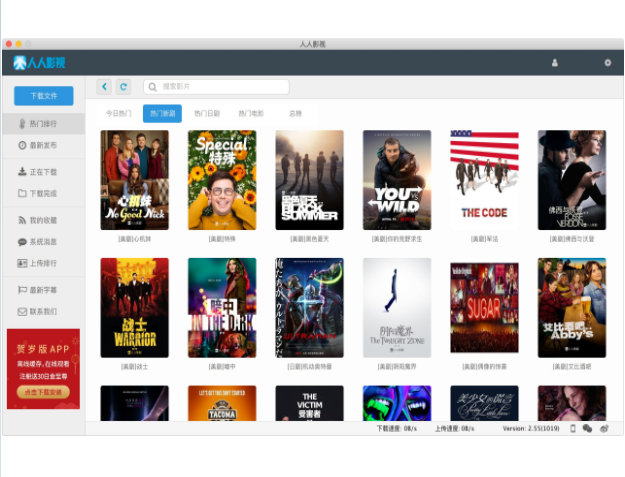The image size is (625, 477).
Task: View 上传排行 ranking
Action: [43, 263]
